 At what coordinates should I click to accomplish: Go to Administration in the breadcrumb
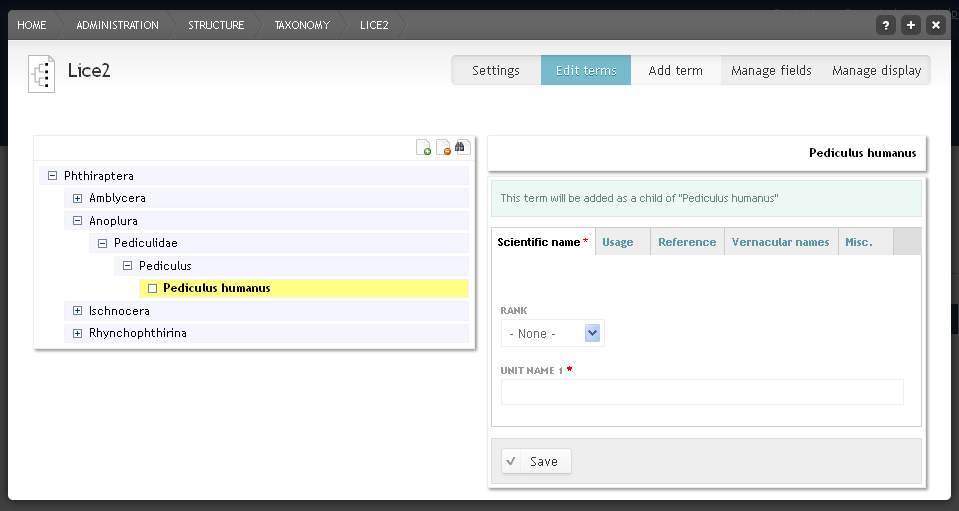117,25
